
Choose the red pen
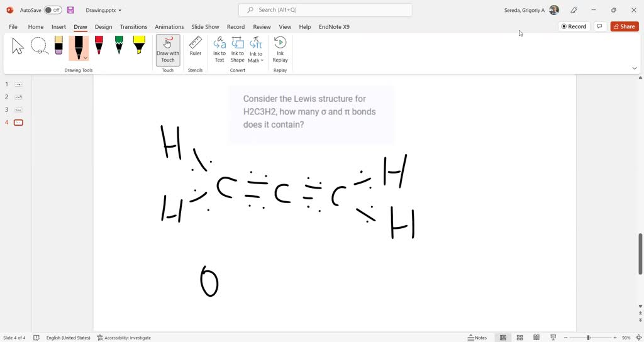click(99, 46)
